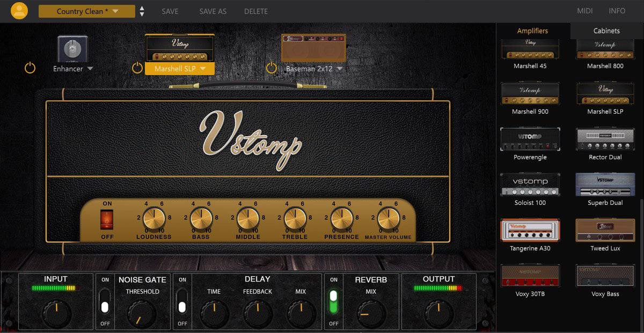Image resolution: width=644 pixels, height=333 pixels.
Task: Click the Treble knob on amp
Action: tap(295, 219)
